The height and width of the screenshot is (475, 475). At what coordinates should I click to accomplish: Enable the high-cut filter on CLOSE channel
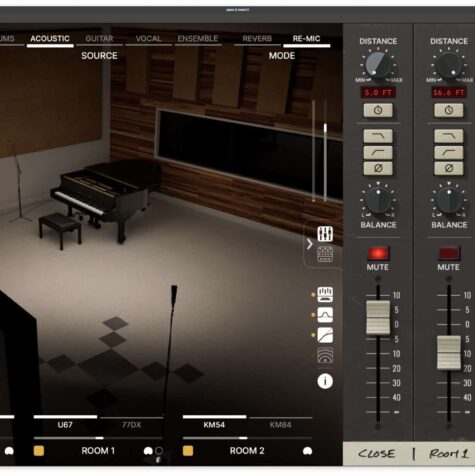[378, 136]
